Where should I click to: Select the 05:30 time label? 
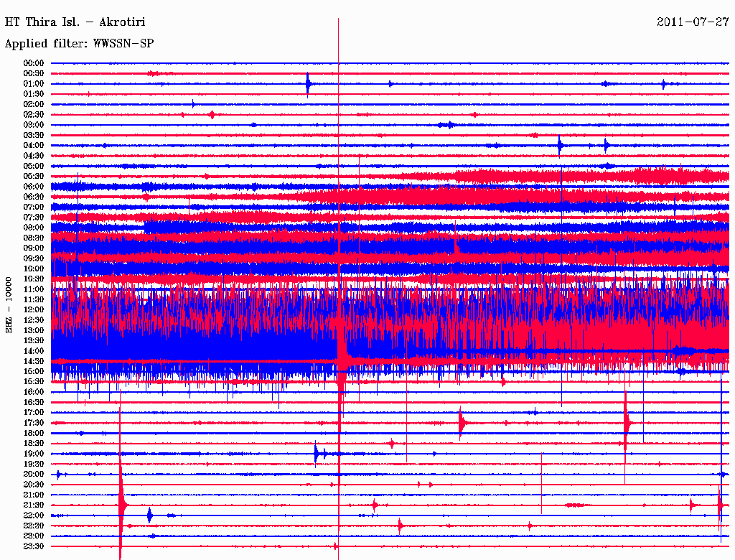point(34,177)
